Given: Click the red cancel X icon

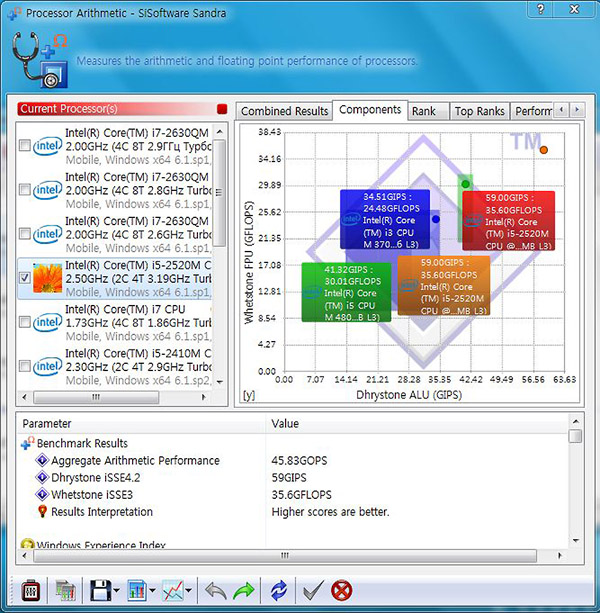Looking at the screenshot, I should (x=341, y=590).
